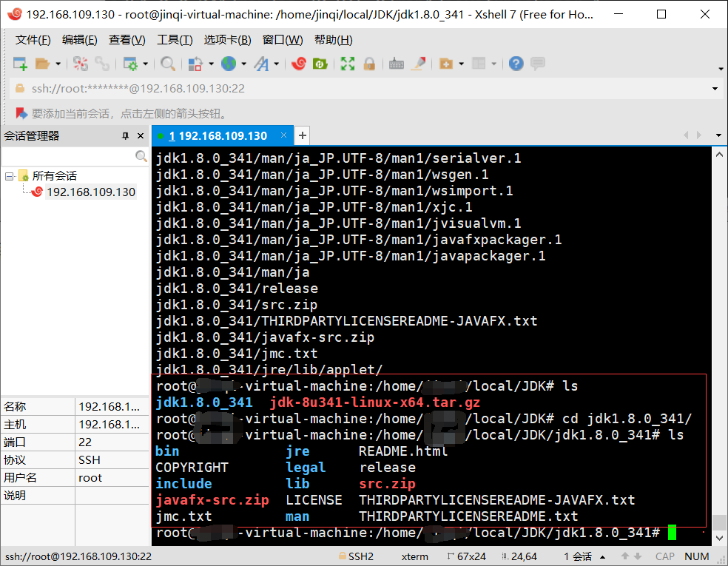This screenshot has height=566, width=728.
Task: Click the 端口 22 property value
Action: [112, 442]
